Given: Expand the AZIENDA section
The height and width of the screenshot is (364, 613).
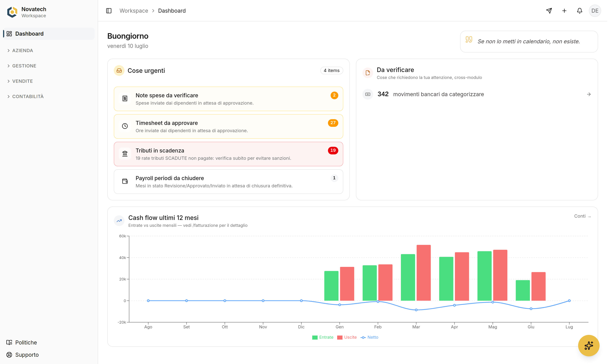Looking at the screenshot, I should click(23, 51).
